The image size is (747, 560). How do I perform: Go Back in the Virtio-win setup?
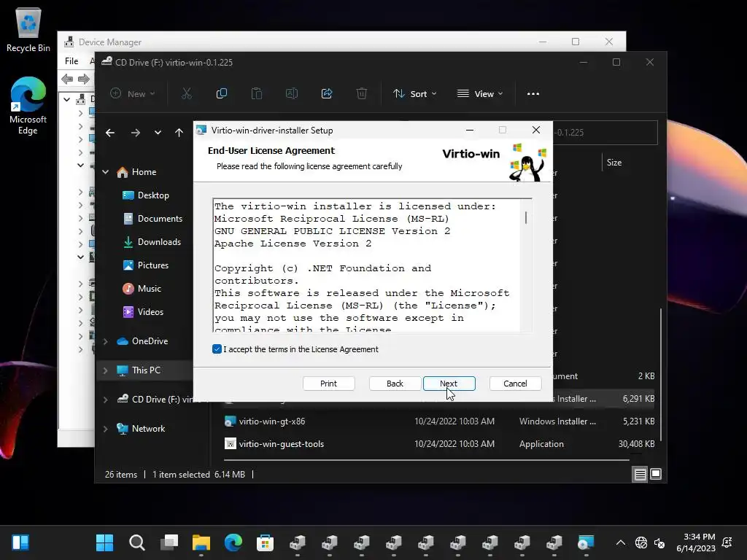click(395, 384)
